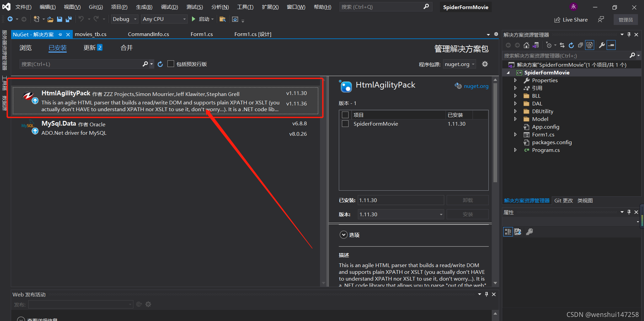Open the nuget.org link for HtmlAgilityPack
Viewport: 644px width, 321px height.
click(x=476, y=86)
